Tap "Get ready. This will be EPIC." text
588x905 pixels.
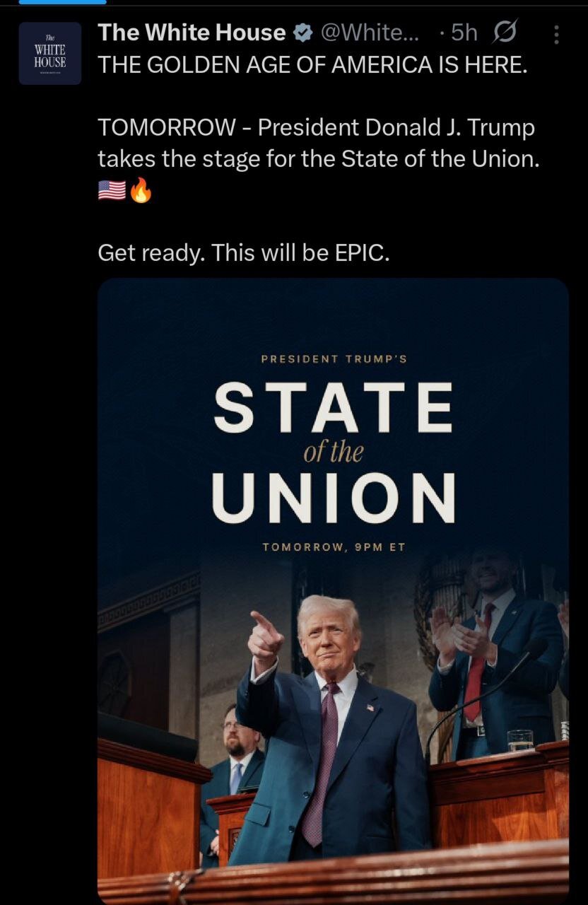244,253
